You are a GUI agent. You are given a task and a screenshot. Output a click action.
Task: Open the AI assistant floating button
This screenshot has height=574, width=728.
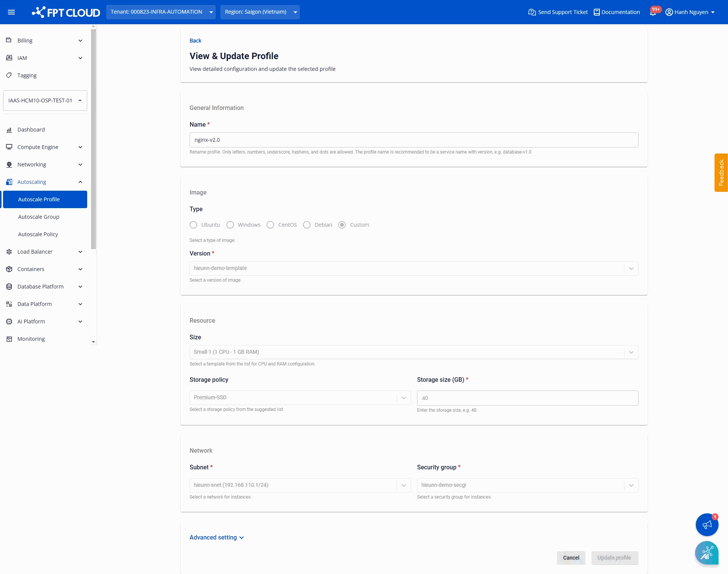707,553
